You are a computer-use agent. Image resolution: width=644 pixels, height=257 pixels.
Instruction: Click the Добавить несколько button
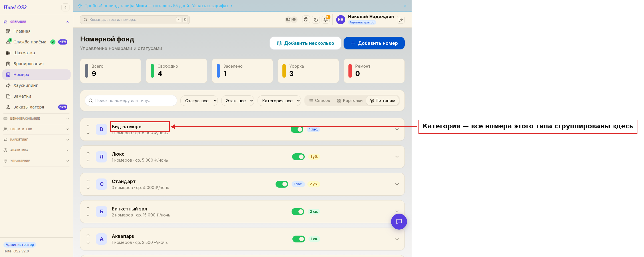click(305, 43)
